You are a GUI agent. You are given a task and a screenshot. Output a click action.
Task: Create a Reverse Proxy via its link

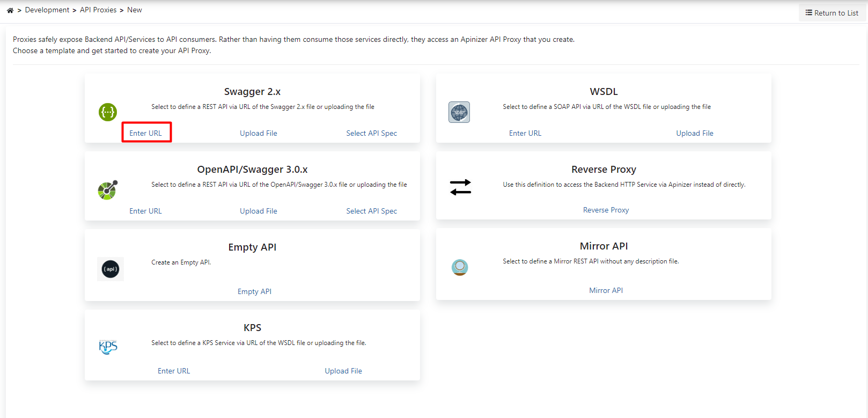[x=606, y=210]
